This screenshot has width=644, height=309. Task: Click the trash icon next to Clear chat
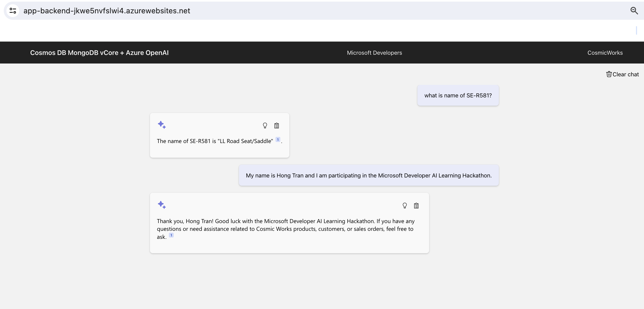pos(609,74)
